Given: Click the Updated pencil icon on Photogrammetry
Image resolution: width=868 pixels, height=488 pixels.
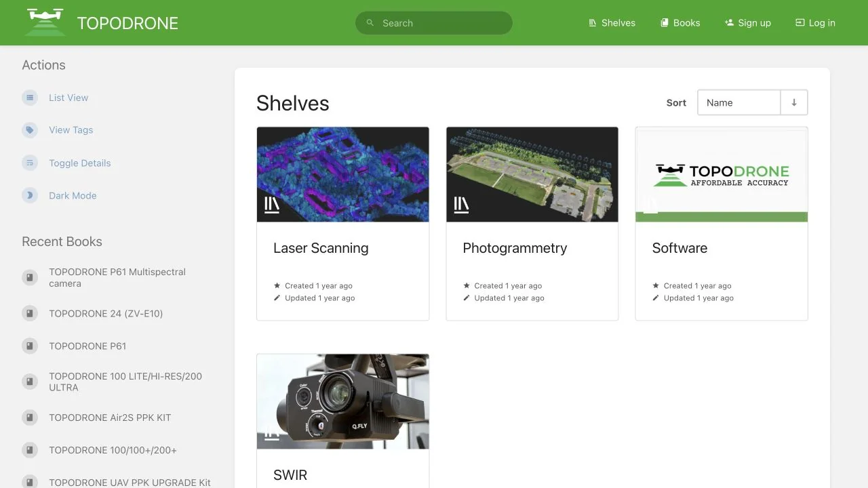Looking at the screenshot, I should tap(467, 298).
